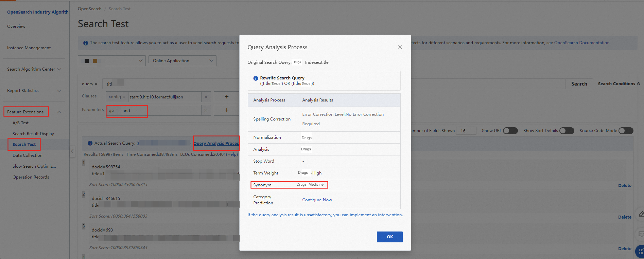The width and height of the screenshot is (644, 259).
Task: Add a new clause with plus icon
Action: tap(226, 97)
